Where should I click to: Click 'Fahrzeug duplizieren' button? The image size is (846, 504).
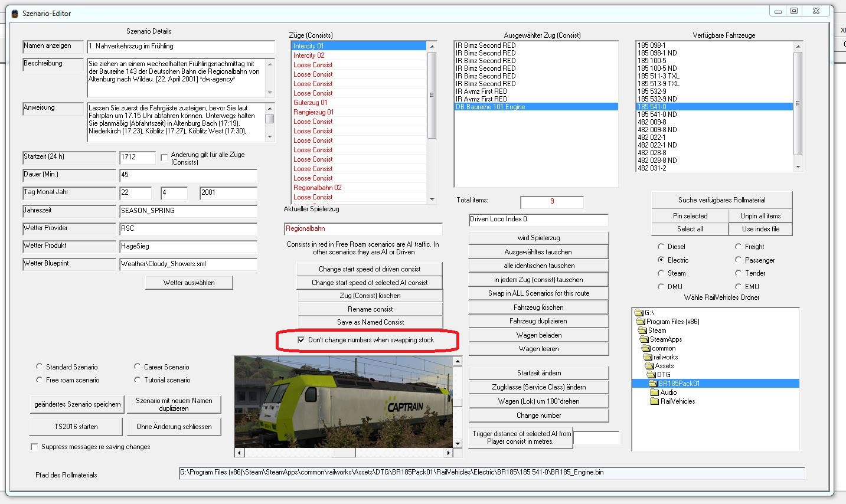point(538,321)
